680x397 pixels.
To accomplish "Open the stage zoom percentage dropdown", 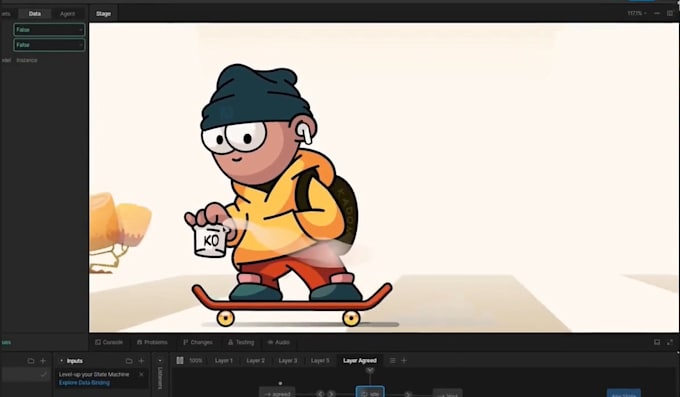I will pyautogui.click(x=637, y=13).
